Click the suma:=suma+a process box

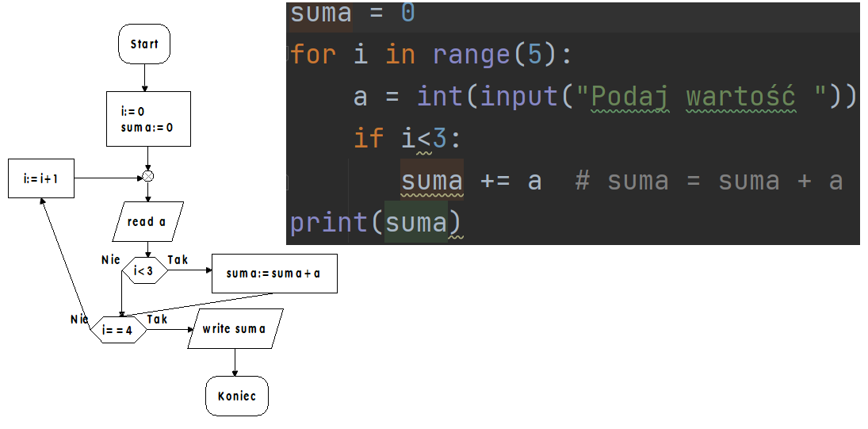pyautogui.click(x=273, y=274)
